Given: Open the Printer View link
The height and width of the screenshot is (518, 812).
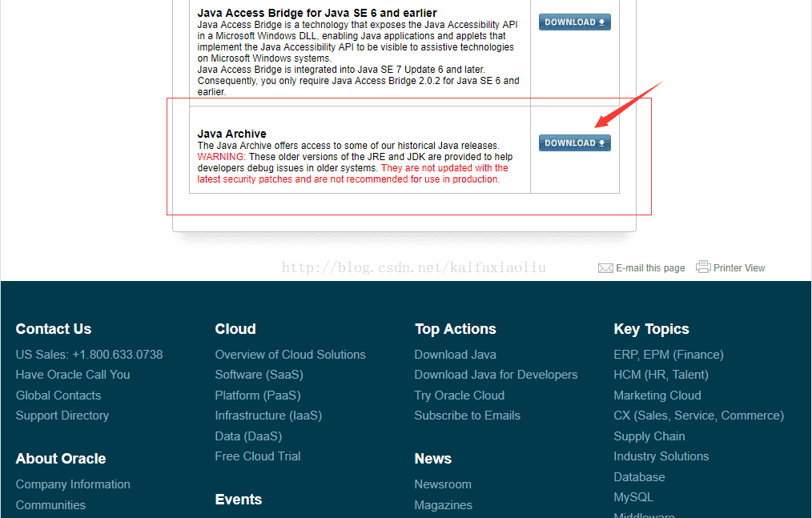Looking at the screenshot, I should click(x=739, y=267).
